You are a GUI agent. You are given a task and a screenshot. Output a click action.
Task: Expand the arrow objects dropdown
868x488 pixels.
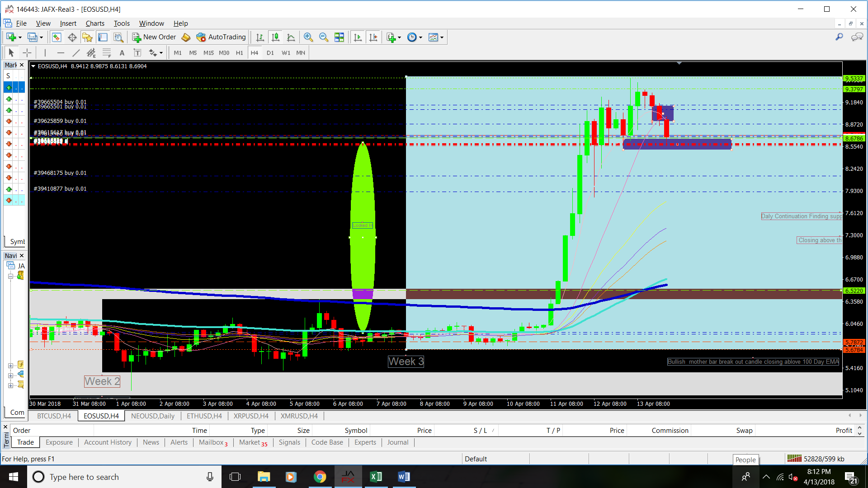pyautogui.click(x=161, y=53)
